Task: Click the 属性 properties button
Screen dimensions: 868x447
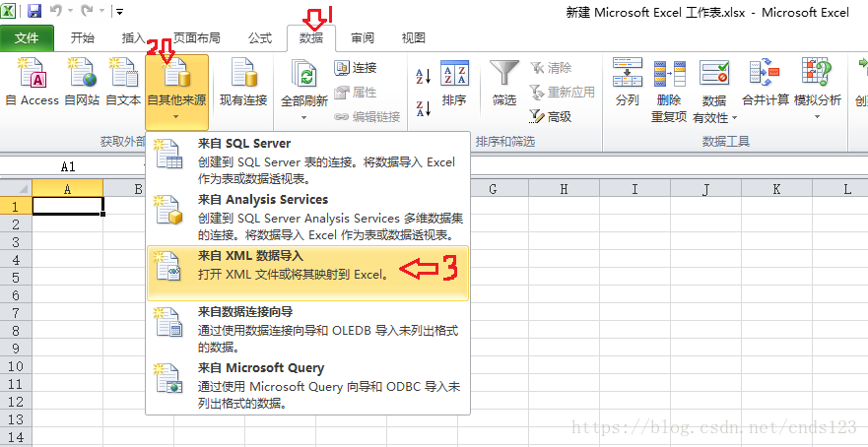Action: pyautogui.click(x=356, y=93)
